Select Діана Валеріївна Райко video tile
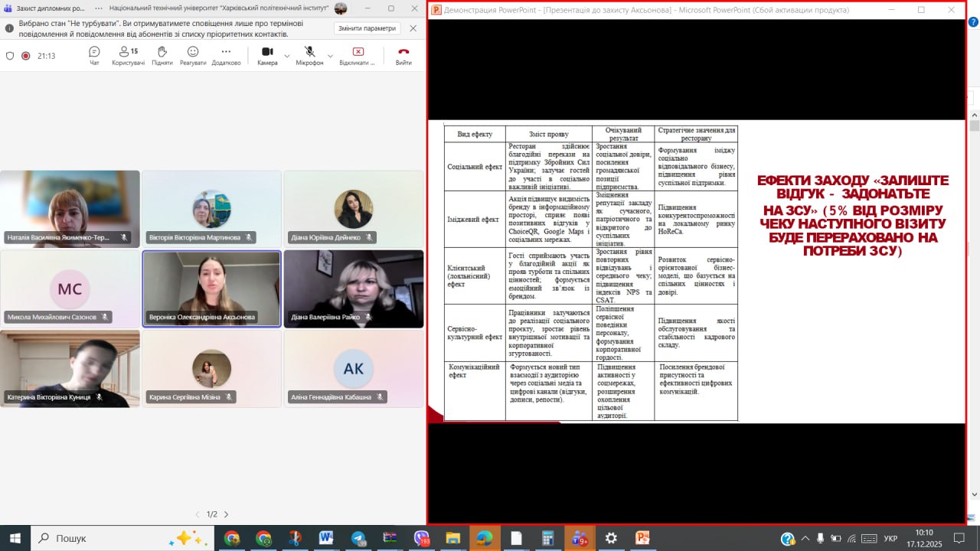The height and width of the screenshot is (551, 980). 354,289
